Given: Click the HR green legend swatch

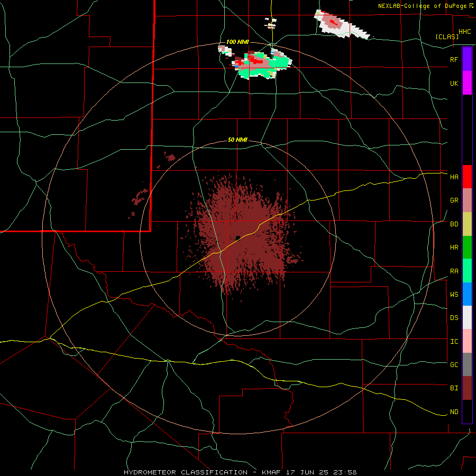Looking at the screenshot, I should click(x=467, y=248).
